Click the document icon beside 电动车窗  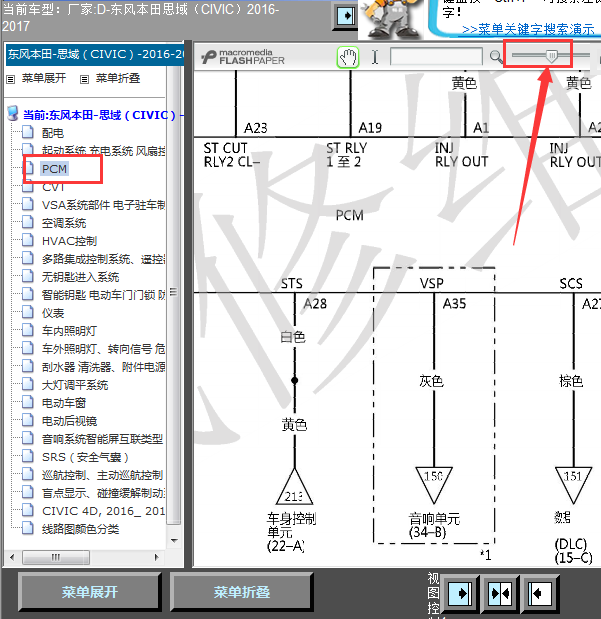(x=28, y=402)
